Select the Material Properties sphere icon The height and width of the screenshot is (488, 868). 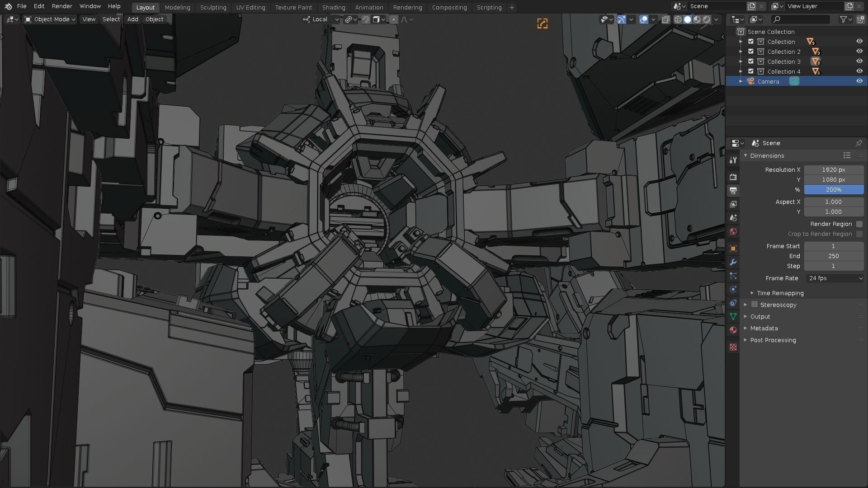coord(733,330)
